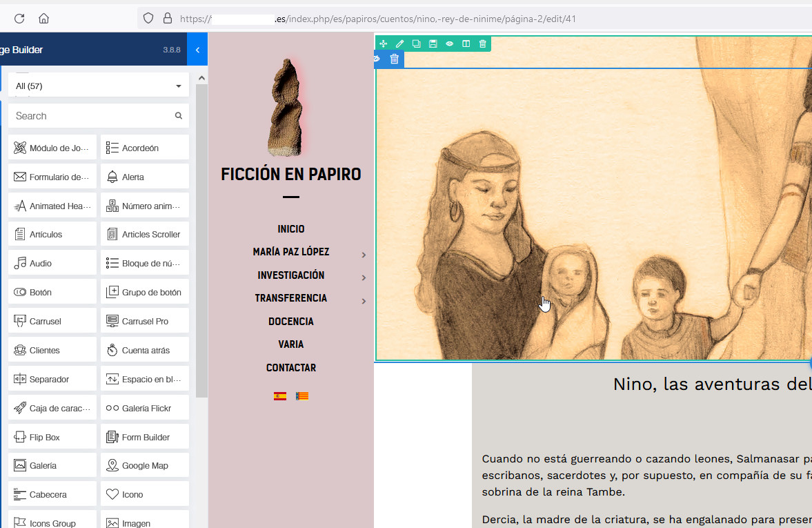Click the addon Search input field
The image size is (812, 528).
(91, 116)
